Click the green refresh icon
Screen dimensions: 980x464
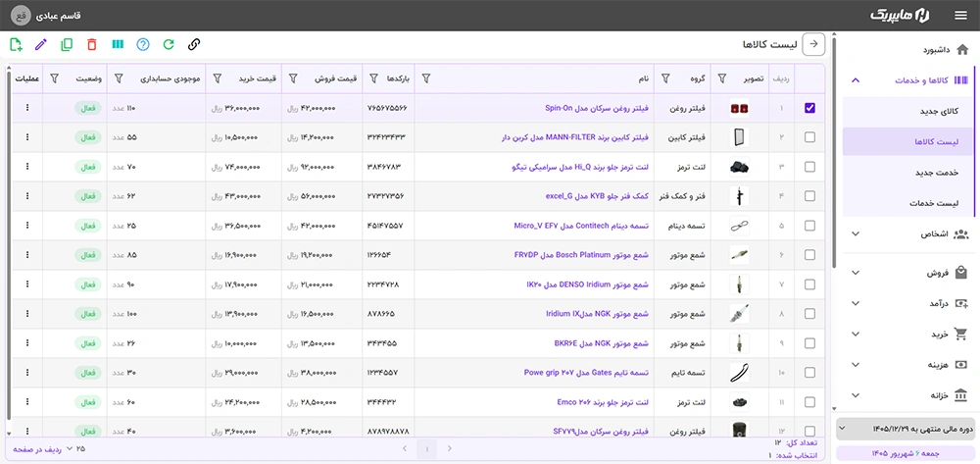click(169, 44)
